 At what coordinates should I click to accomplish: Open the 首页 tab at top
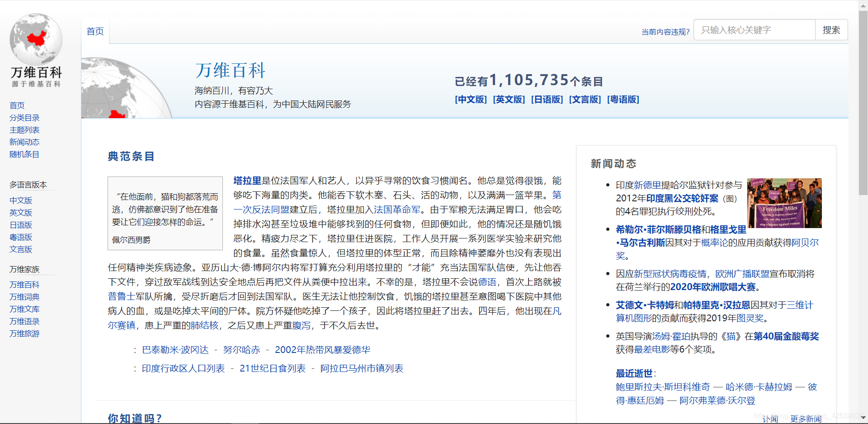(95, 31)
